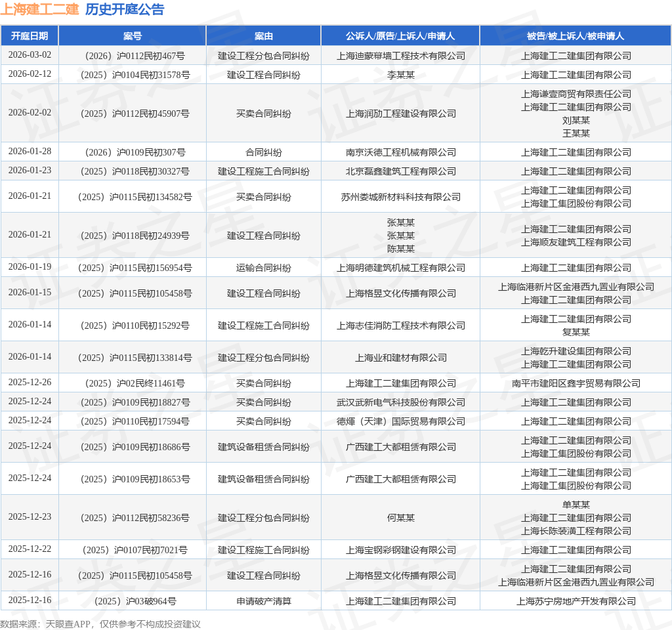Select case number (2025)沪0110民初17594号
Viewport: 672px width, 630px height.
(135, 421)
